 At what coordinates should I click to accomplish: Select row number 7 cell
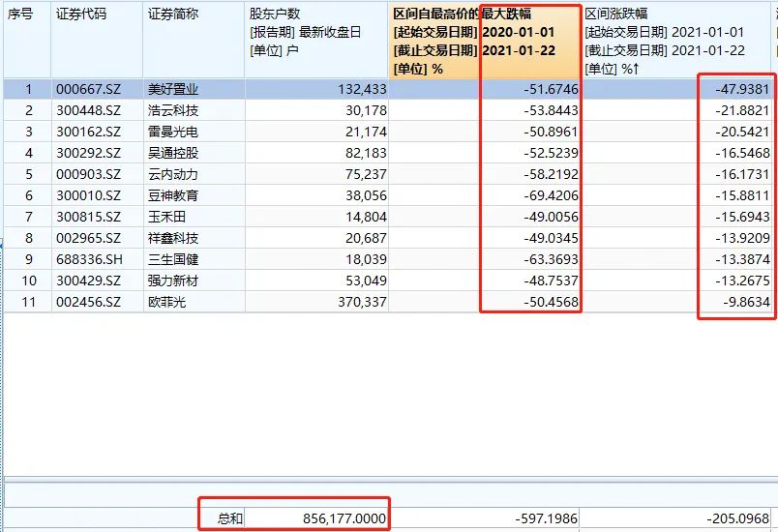click(x=28, y=218)
